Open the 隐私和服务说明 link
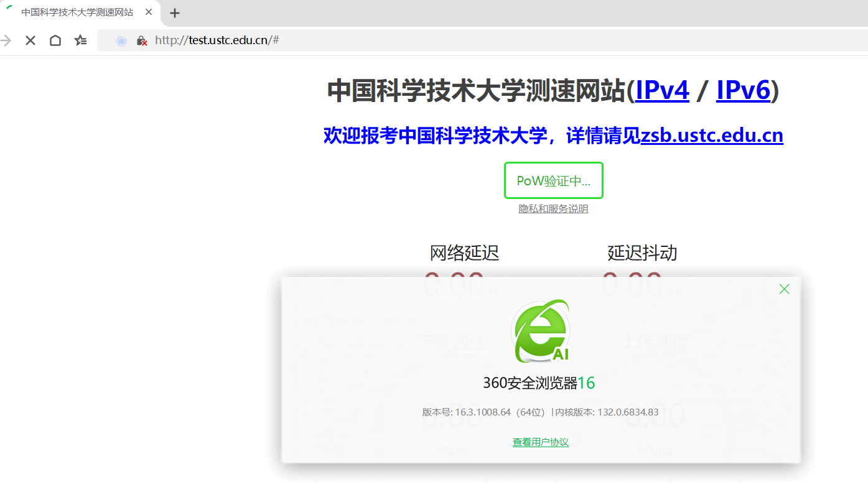Image resolution: width=868 pixels, height=487 pixels. tap(553, 209)
